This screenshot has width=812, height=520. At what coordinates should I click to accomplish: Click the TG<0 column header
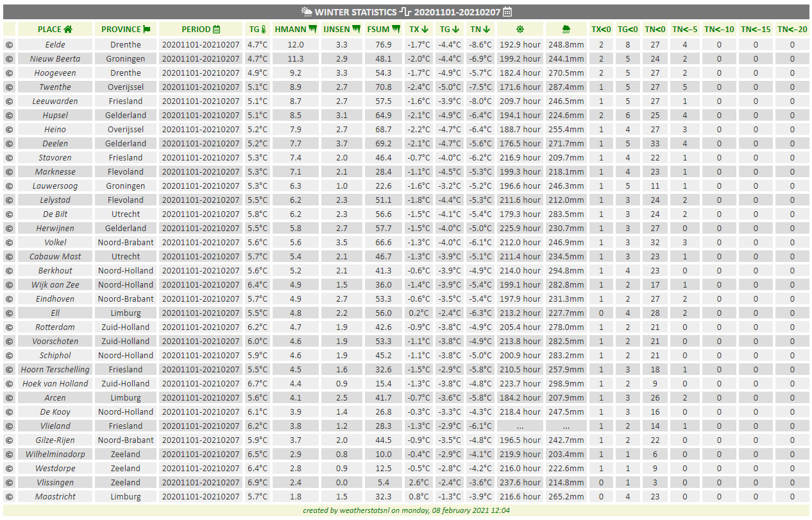coord(628,29)
